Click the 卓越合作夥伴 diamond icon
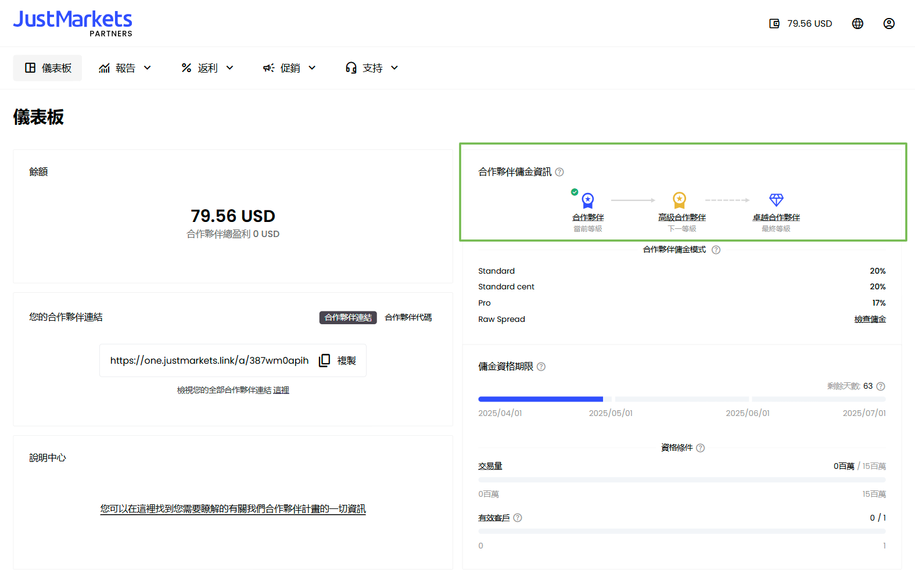 (x=776, y=200)
